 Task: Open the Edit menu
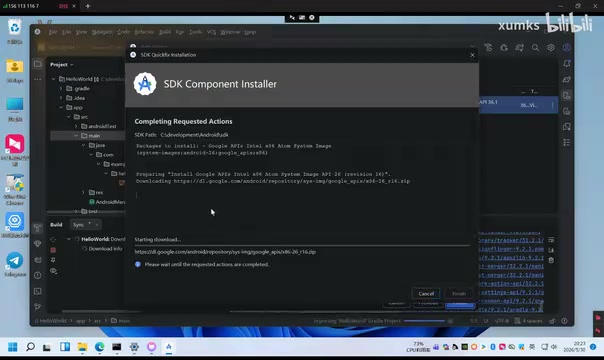[67, 32]
